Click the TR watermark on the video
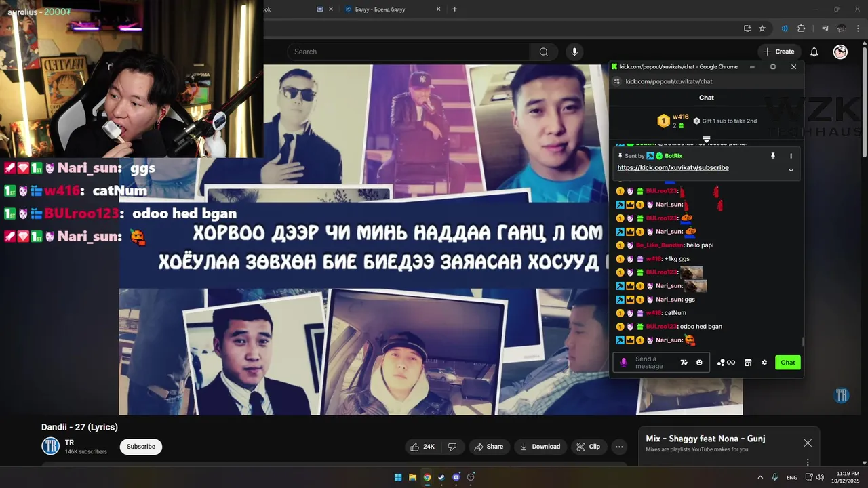 (842, 396)
